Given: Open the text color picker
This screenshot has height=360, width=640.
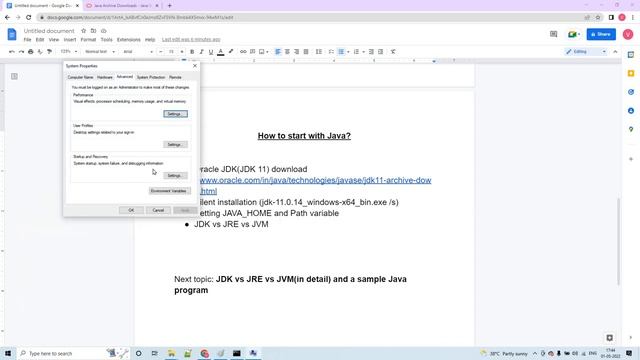Looking at the screenshot, I should point(220,52).
